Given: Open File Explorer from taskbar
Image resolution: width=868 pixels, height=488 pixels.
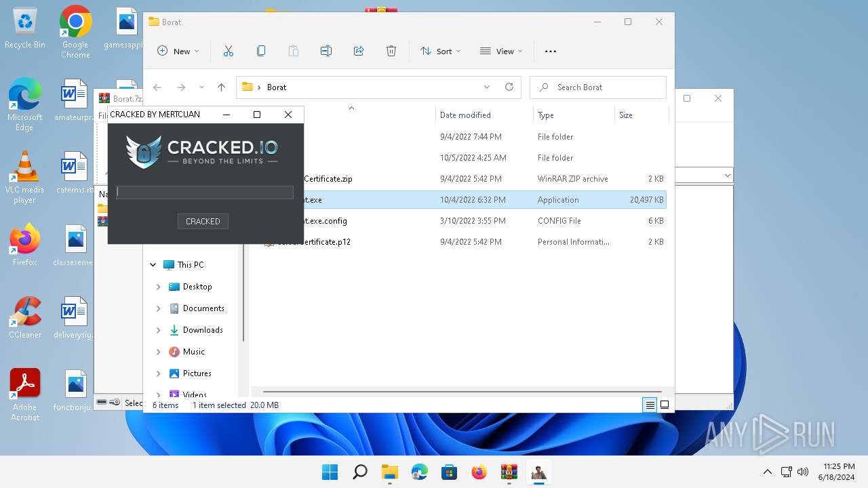Looking at the screenshot, I should (x=389, y=472).
